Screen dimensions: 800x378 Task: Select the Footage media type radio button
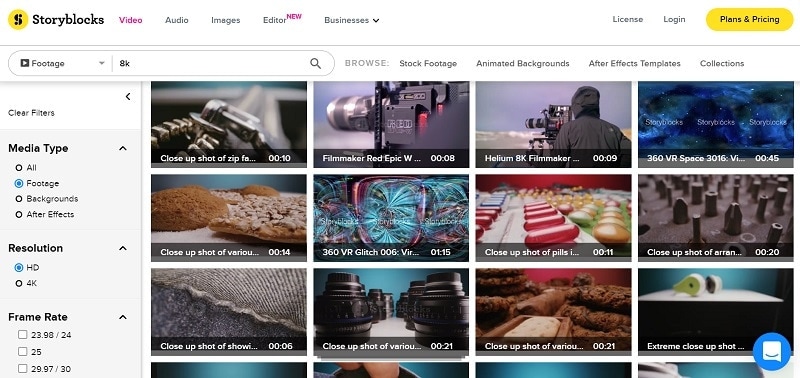point(19,183)
